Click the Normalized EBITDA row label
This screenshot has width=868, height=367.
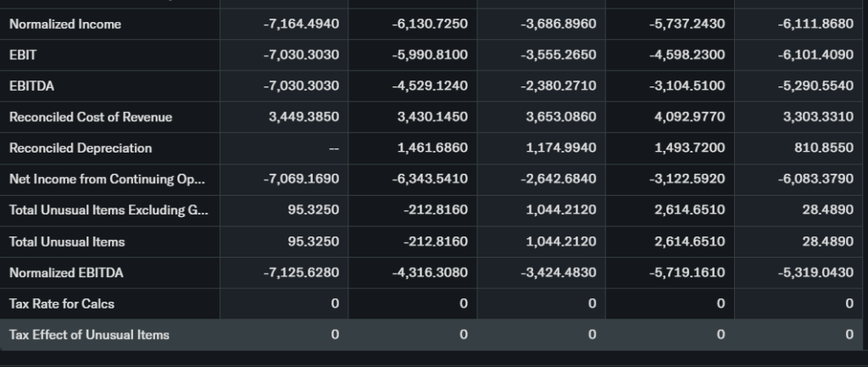tap(66, 273)
